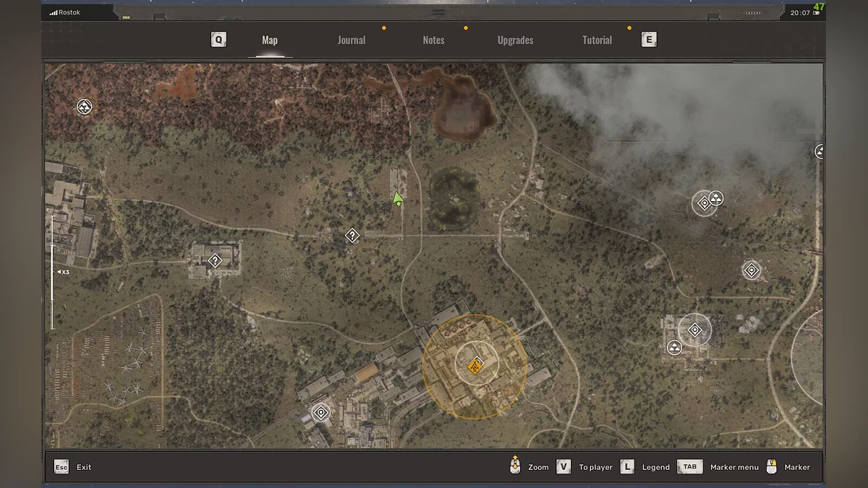Viewport: 868px width, 488px height.
Task: Center map with To player
Action: click(x=595, y=467)
